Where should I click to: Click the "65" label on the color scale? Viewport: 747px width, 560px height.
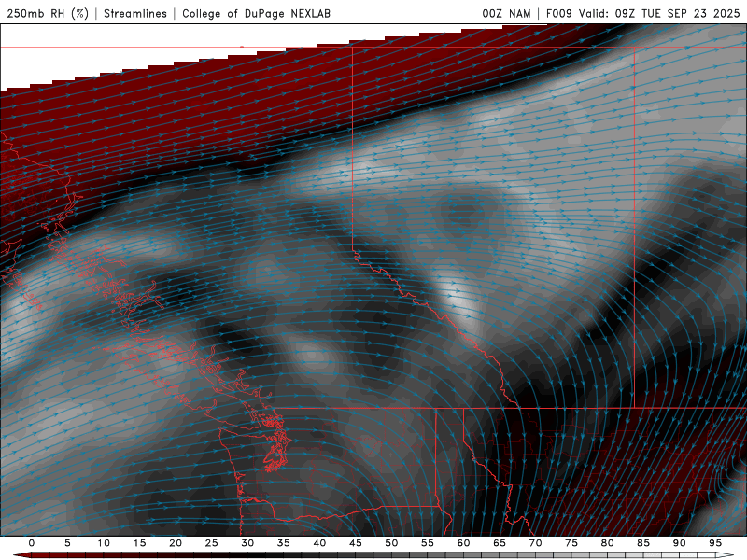coord(500,543)
